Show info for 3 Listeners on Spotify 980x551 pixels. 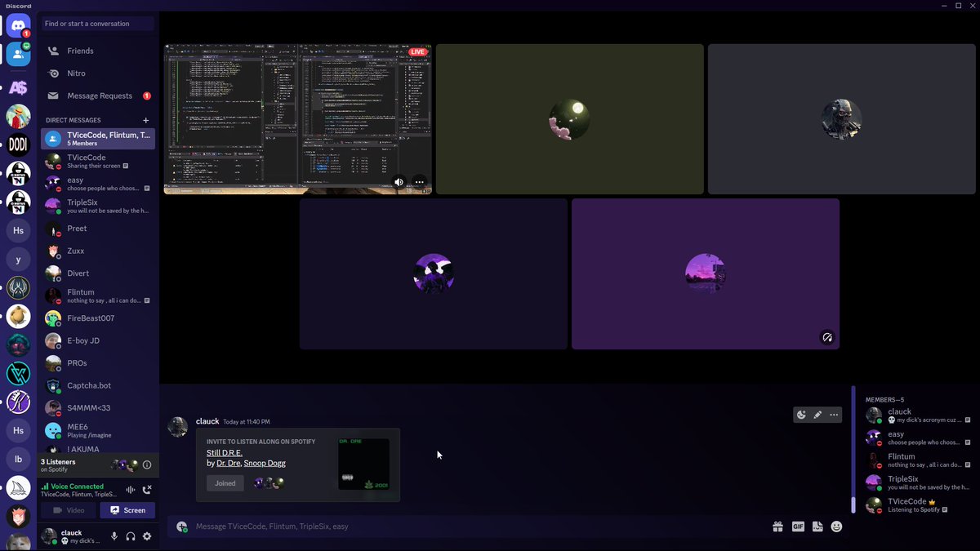[147, 464]
